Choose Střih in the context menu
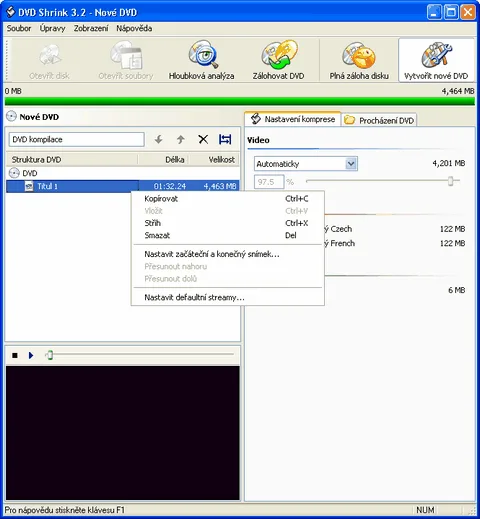480x519 pixels. tap(228, 223)
